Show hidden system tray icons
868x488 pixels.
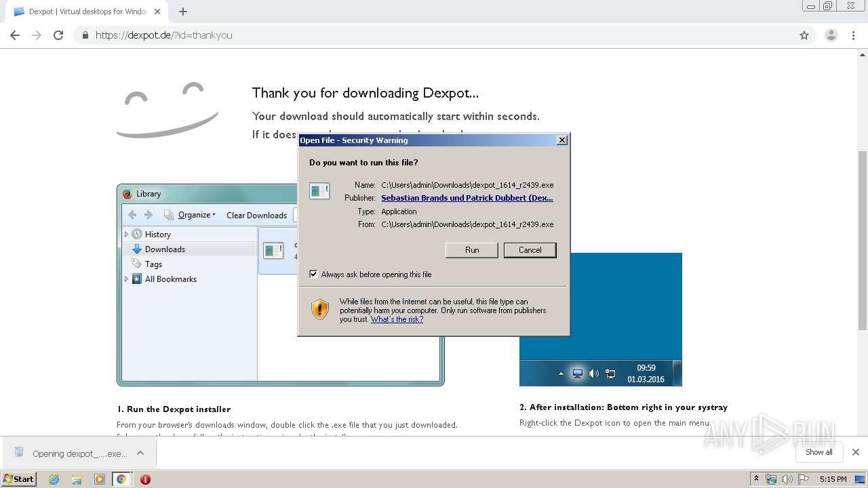point(756,479)
